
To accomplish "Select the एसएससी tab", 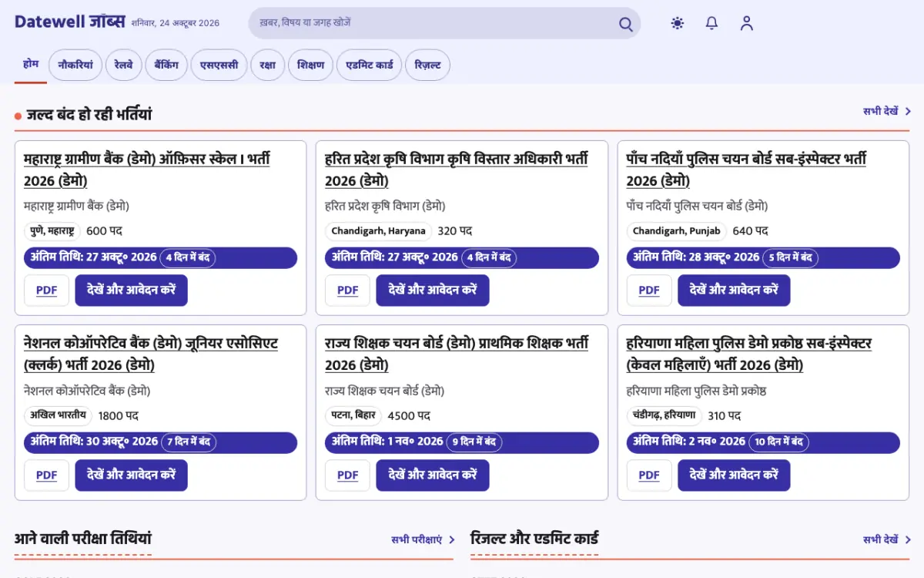I will tap(219, 66).
